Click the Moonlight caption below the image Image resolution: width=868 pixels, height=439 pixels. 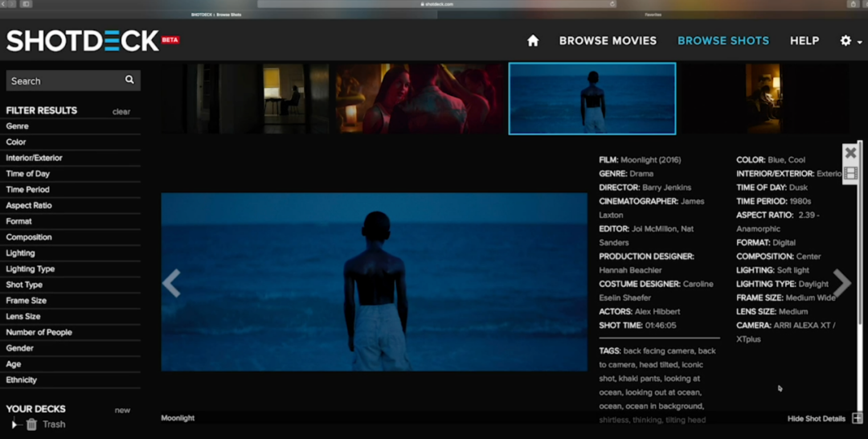click(x=178, y=418)
